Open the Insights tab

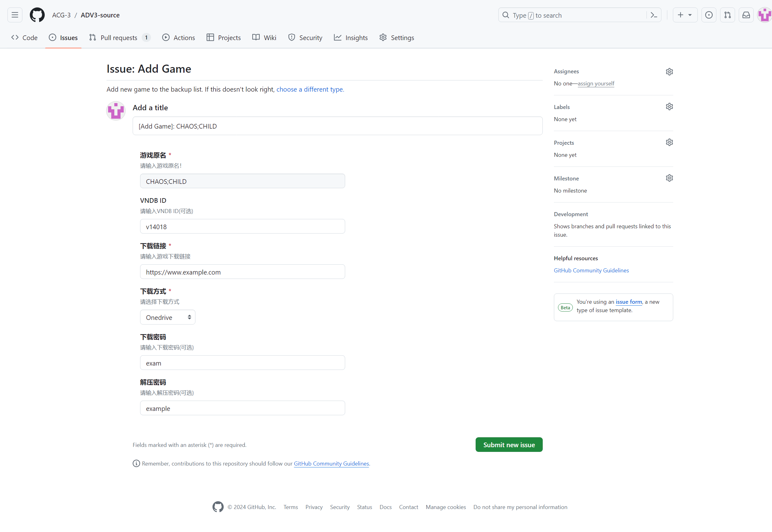(x=351, y=38)
